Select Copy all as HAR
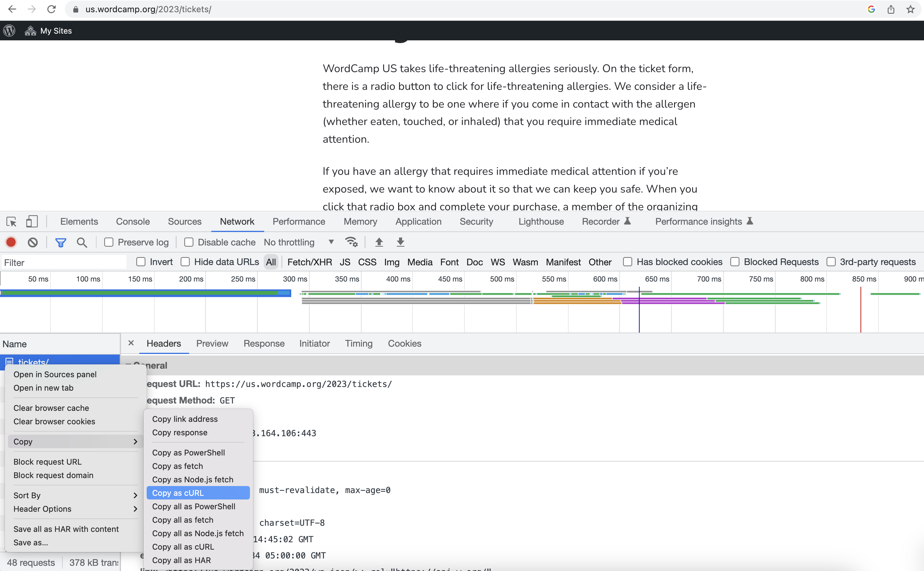924x571 pixels. point(198,560)
